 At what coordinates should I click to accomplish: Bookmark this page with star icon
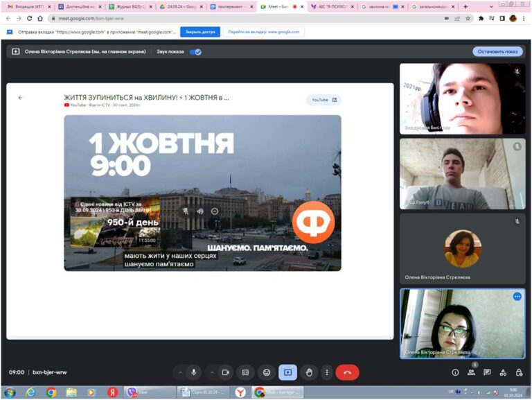(x=468, y=19)
